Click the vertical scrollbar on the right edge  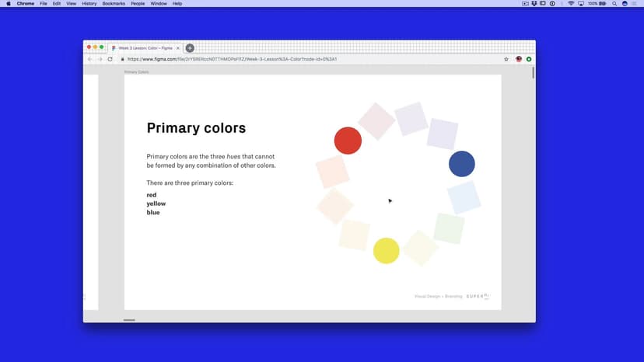(533, 74)
